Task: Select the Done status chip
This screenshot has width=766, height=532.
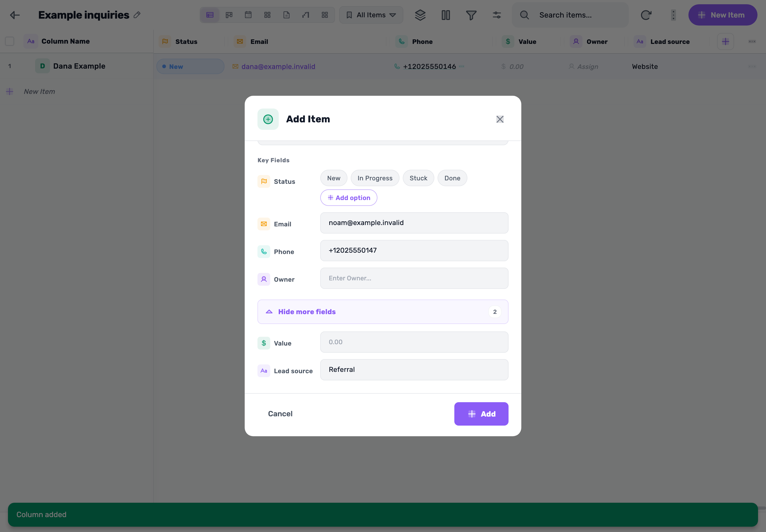Action: [x=452, y=178]
